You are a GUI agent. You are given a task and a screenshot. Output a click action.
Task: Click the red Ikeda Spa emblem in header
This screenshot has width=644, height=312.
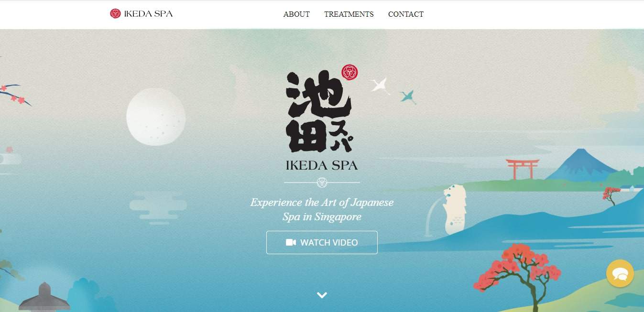115,13
